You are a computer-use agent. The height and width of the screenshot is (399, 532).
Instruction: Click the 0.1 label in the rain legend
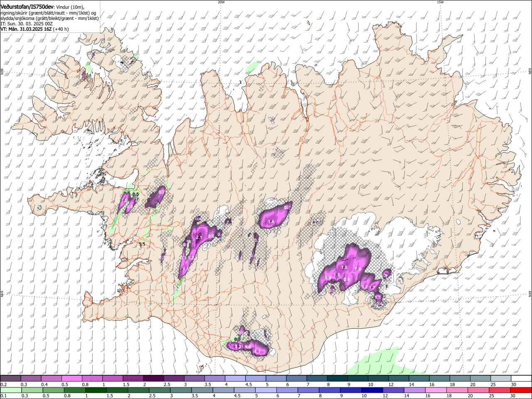tap(3, 396)
